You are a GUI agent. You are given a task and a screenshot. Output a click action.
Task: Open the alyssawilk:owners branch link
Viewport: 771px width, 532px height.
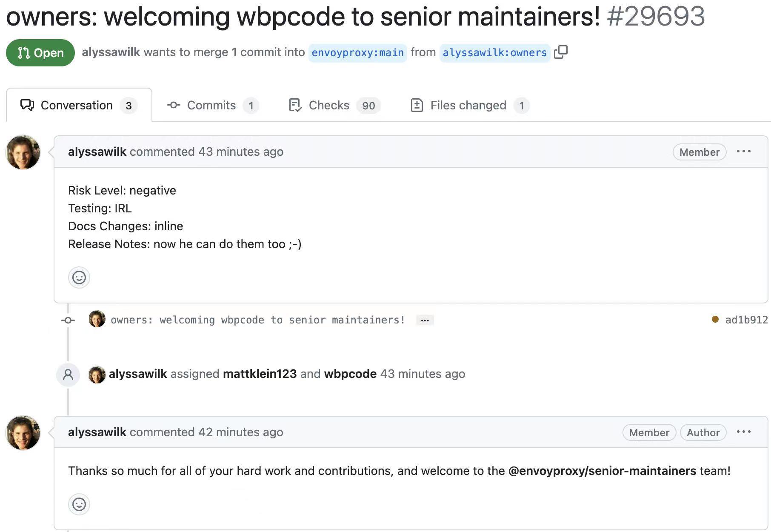coord(494,53)
